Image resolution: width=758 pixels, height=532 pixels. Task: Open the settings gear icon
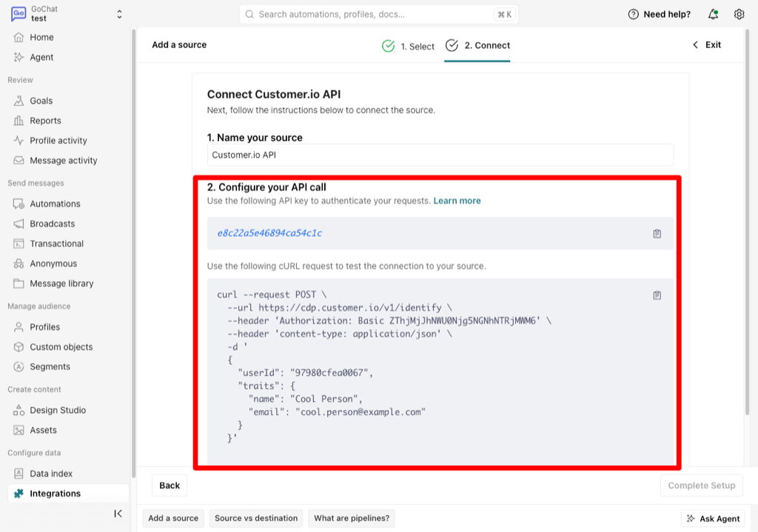[x=739, y=15]
